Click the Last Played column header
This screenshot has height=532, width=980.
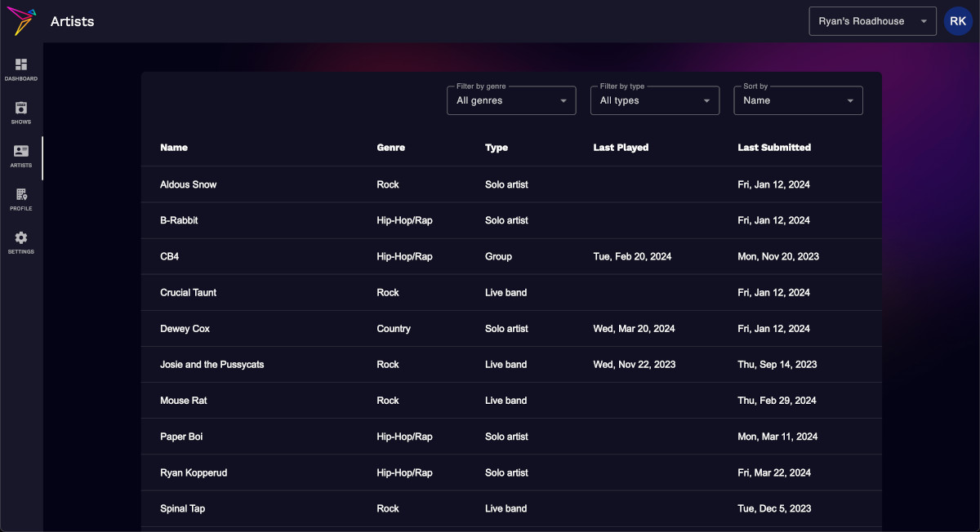pos(621,148)
